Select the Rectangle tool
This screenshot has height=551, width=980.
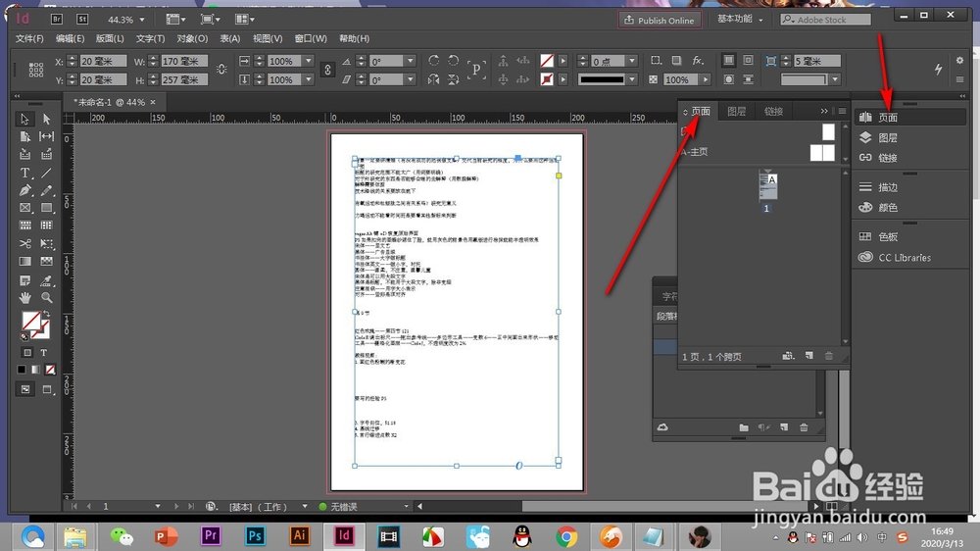pyautogui.click(x=46, y=208)
